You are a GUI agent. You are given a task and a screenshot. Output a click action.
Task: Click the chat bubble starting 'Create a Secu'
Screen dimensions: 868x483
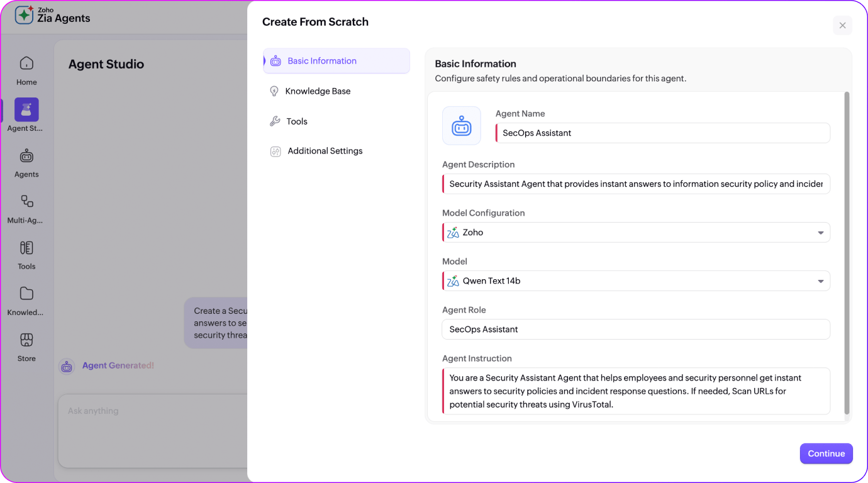tap(216, 323)
